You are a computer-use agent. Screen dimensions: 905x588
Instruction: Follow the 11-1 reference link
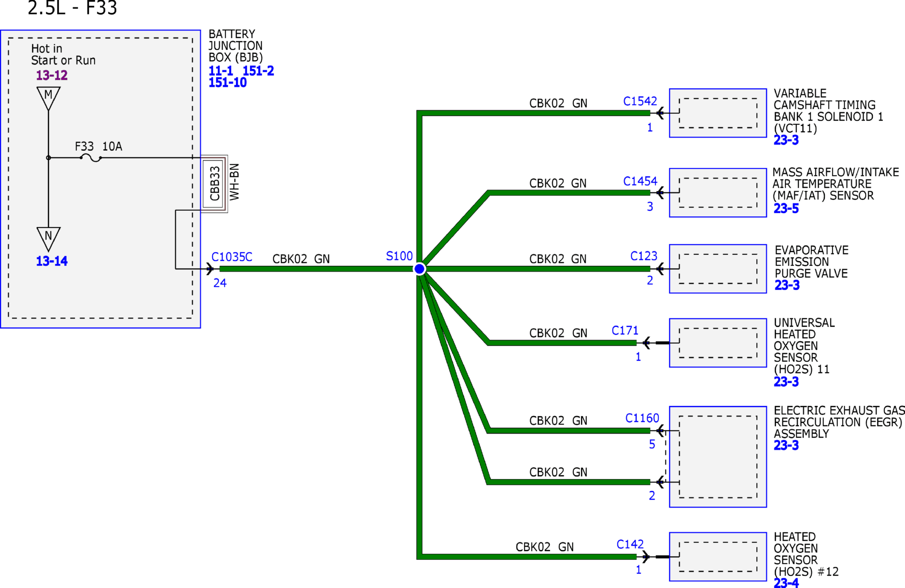click(x=221, y=71)
